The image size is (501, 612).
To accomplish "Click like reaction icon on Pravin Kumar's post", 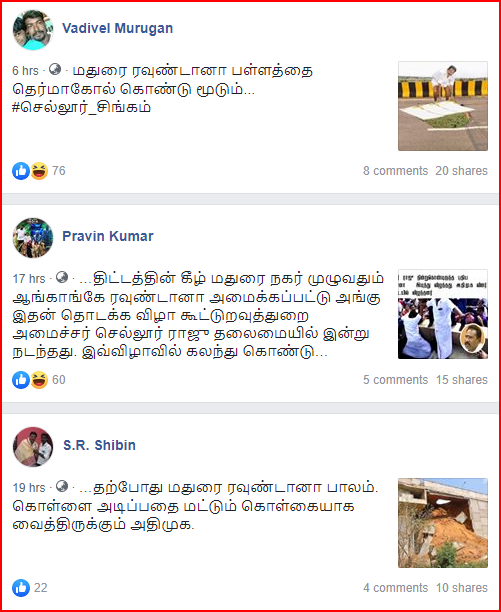I will [21, 380].
